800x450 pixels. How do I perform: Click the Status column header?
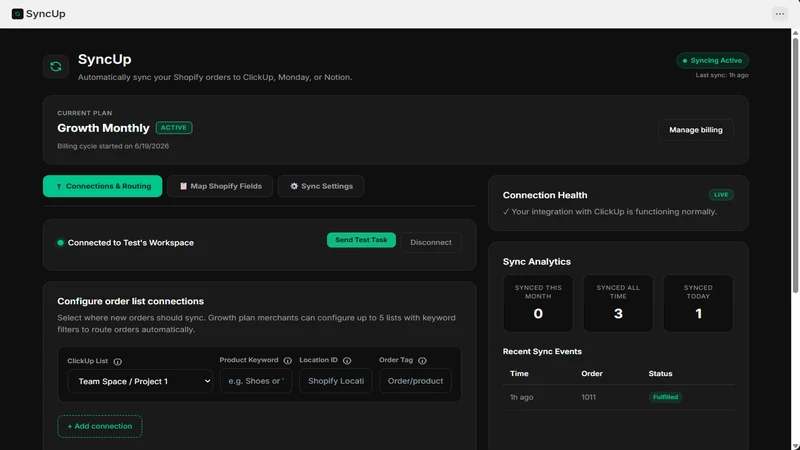tap(660, 373)
